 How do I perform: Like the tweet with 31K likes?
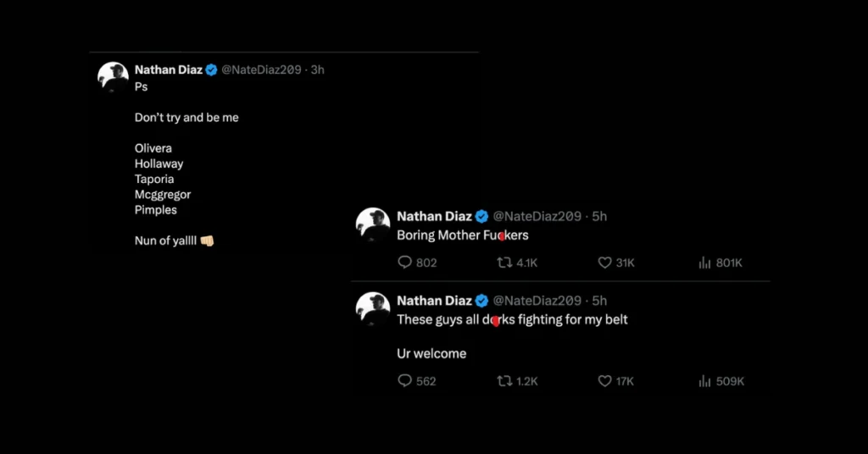(x=605, y=263)
